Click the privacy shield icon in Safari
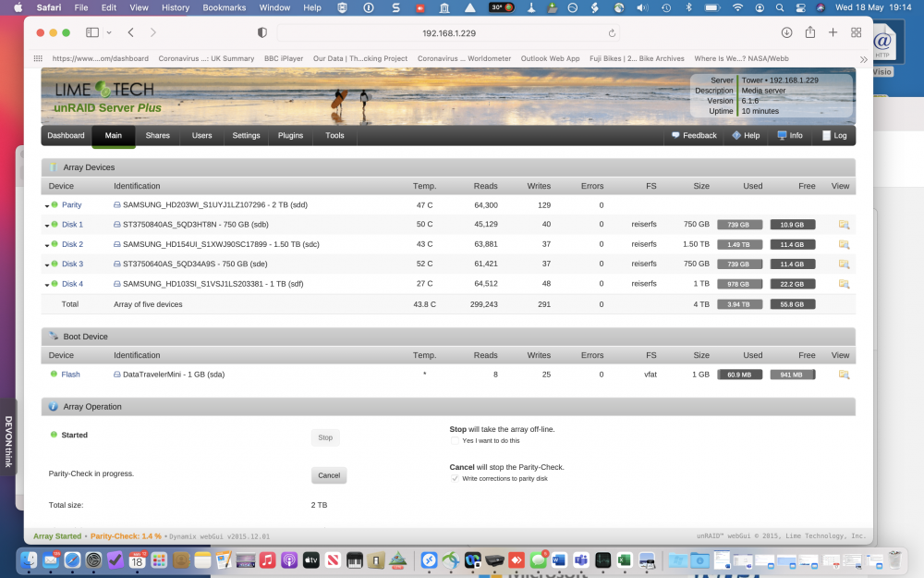The image size is (924, 578). coord(262,32)
